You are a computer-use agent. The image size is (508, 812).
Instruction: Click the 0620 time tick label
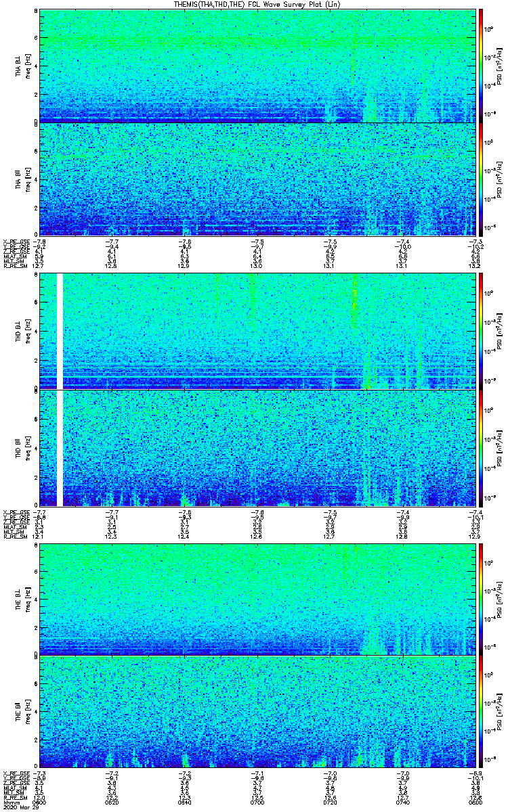tap(112, 803)
